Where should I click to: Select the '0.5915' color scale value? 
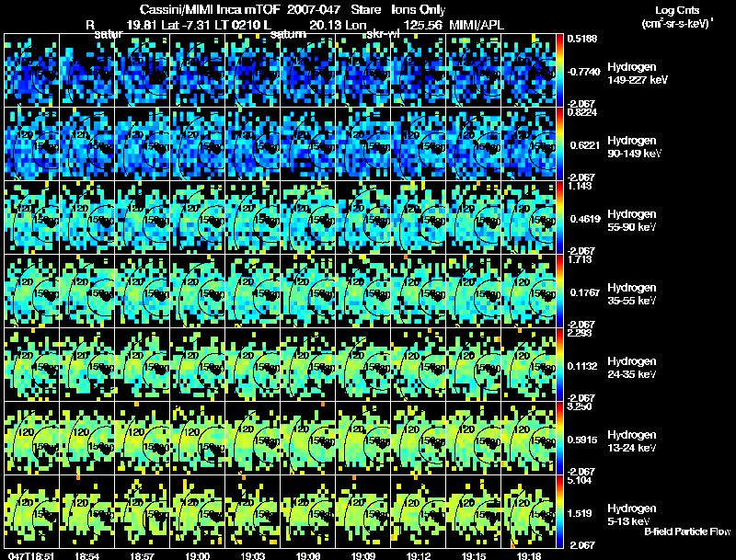click(x=582, y=440)
